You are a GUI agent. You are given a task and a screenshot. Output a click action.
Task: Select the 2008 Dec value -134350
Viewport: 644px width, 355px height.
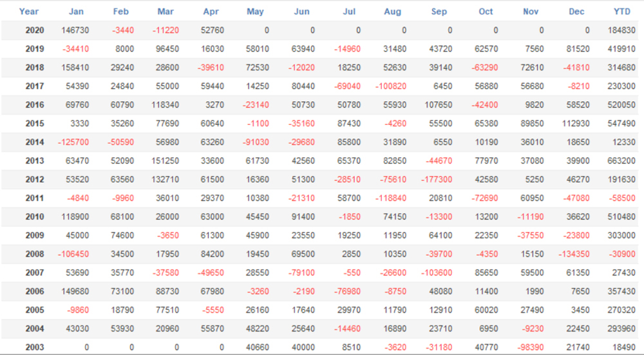574,254
